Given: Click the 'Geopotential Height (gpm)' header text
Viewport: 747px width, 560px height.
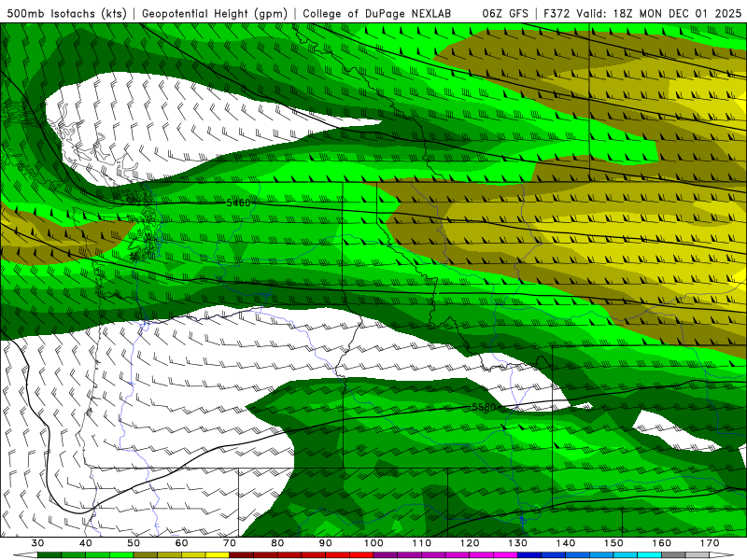Looking at the screenshot, I should (x=215, y=14).
